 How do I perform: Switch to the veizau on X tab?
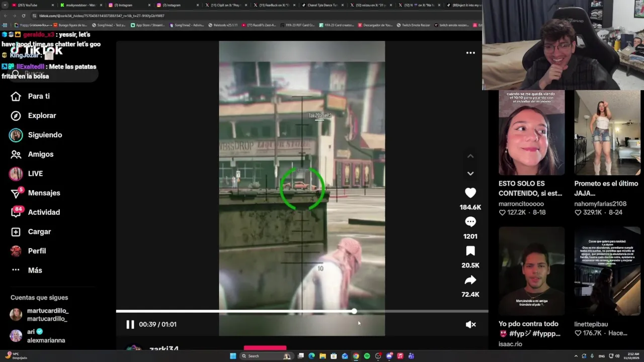click(371, 5)
